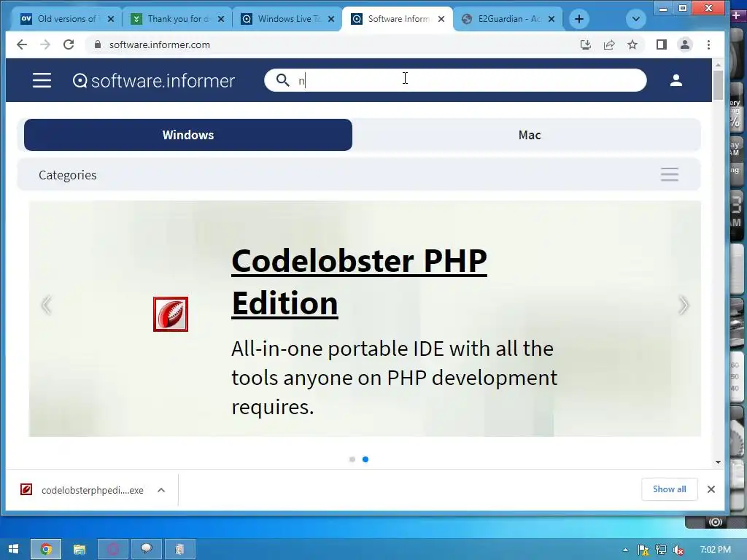
Task: Bookmark this page with star icon
Action: [x=632, y=44]
